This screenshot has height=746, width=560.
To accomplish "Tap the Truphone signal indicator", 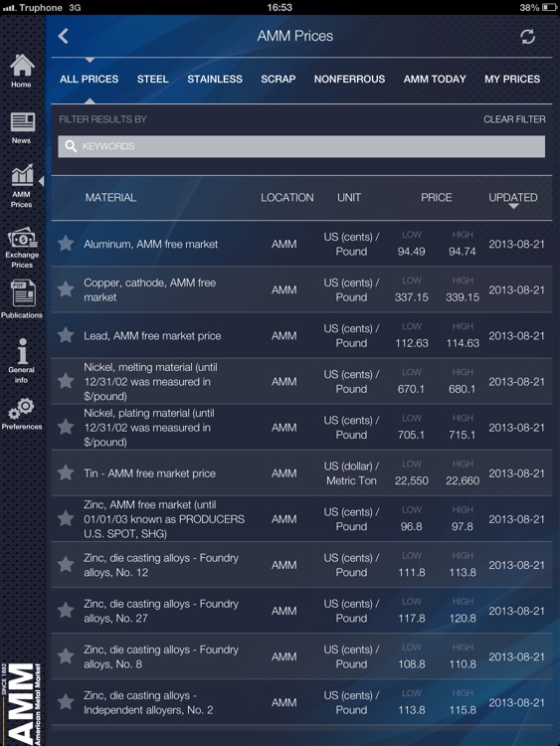I will click(x=33, y=7).
